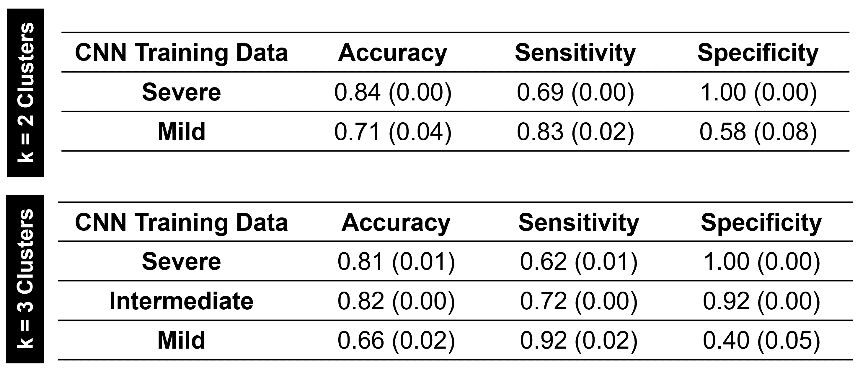The width and height of the screenshot is (868, 382).
Task: Select the 0.72 (0.00) sensitivity cell
Action: click(x=579, y=301)
